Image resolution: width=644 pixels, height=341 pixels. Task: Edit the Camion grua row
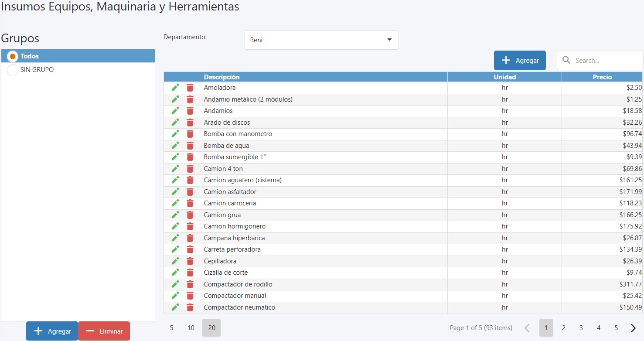(175, 215)
